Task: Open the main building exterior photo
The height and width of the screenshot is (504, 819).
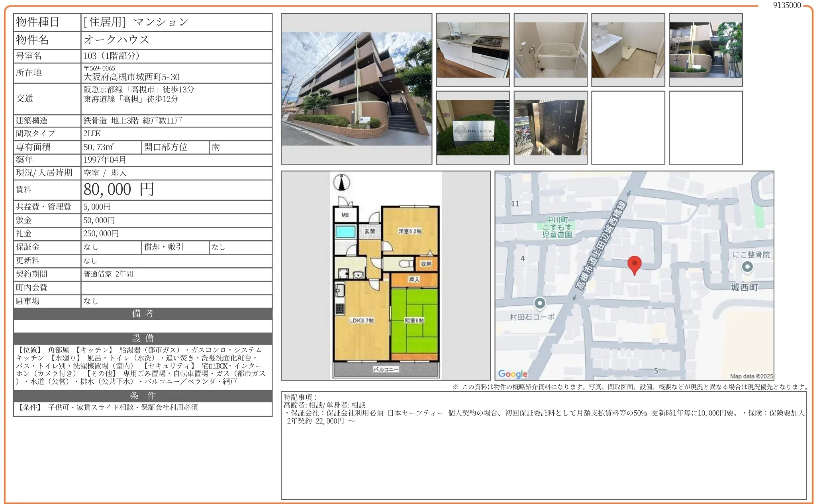Action: tap(356, 89)
